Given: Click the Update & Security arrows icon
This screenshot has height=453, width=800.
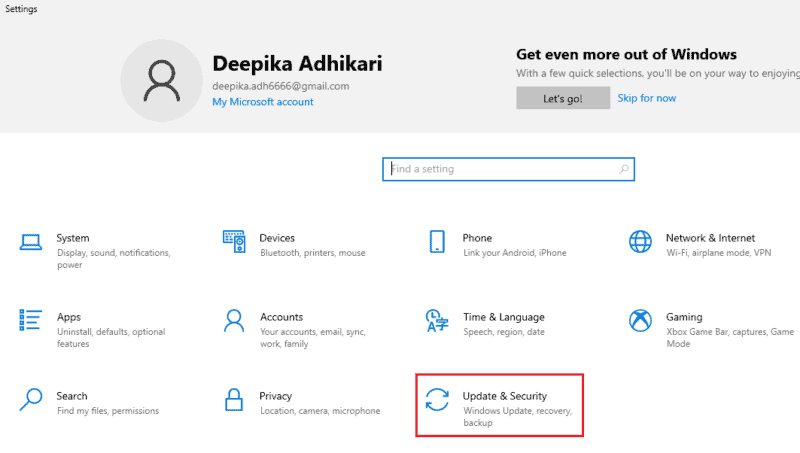Looking at the screenshot, I should point(437,399).
